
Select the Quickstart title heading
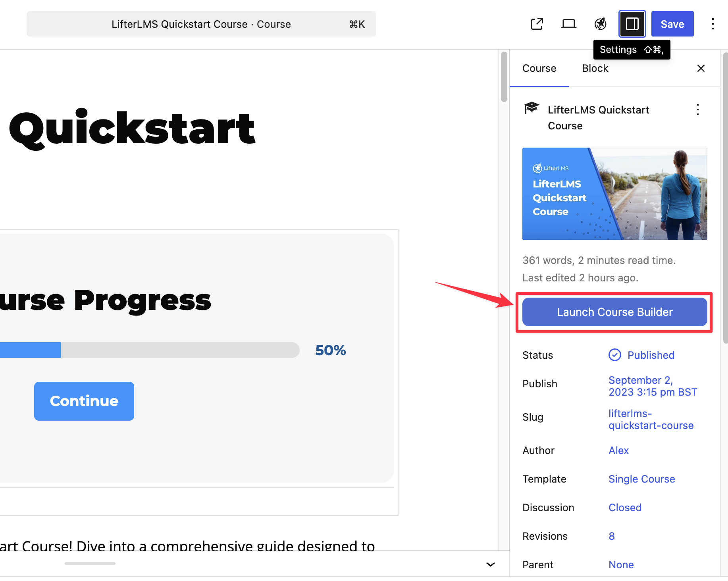pyautogui.click(x=132, y=129)
